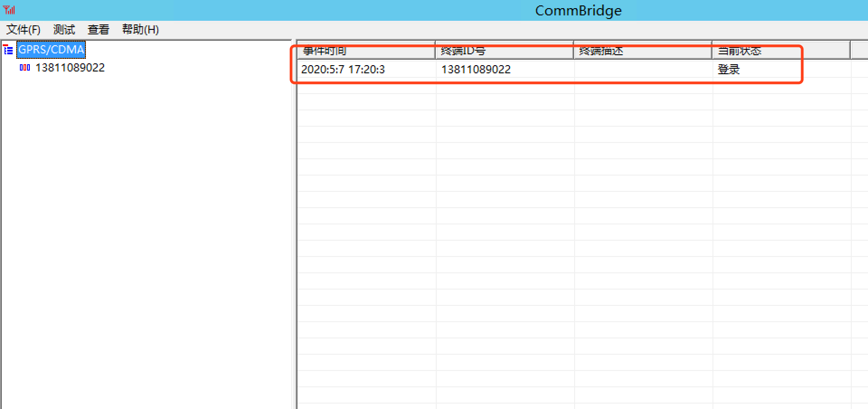Viewport: 868px width, 409px height.
Task: Open the 文件(F) menu
Action: [x=23, y=30]
